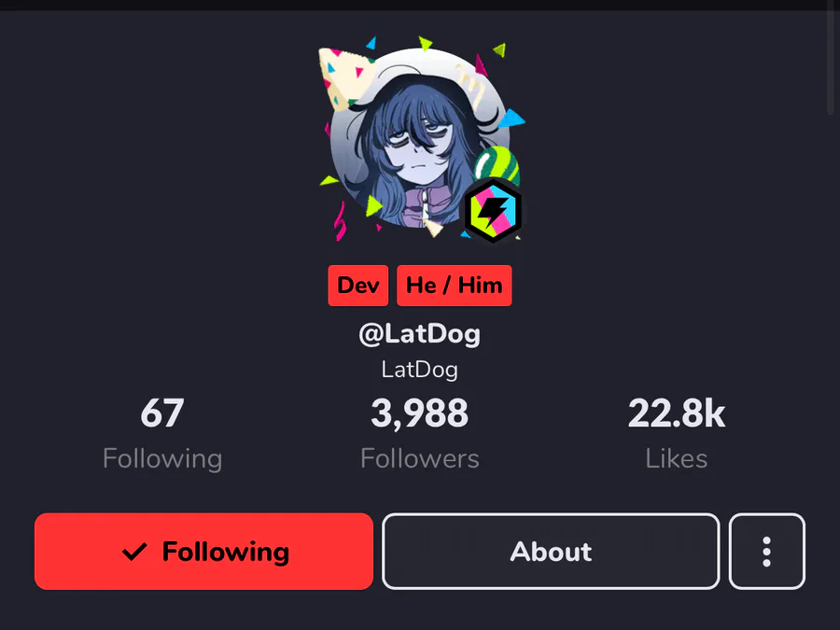Screen dimensions: 840x630
Task: Unfollow via the red Following button
Action: point(203,552)
